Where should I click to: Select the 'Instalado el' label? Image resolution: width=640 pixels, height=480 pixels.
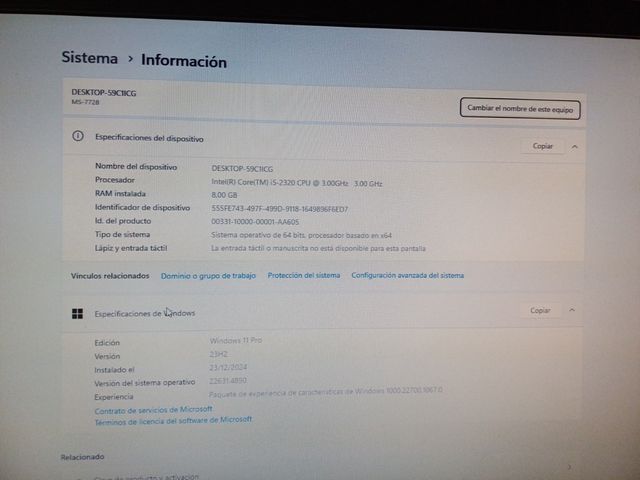(114, 370)
